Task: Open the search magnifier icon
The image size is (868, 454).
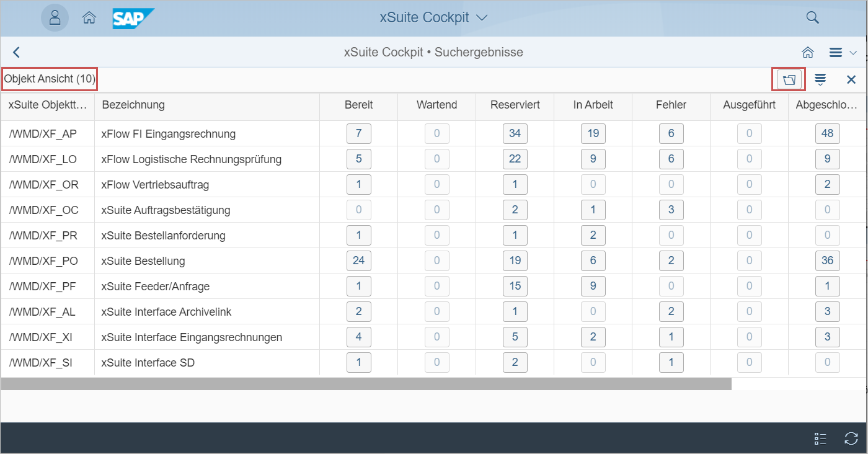Action: click(x=812, y=17)
